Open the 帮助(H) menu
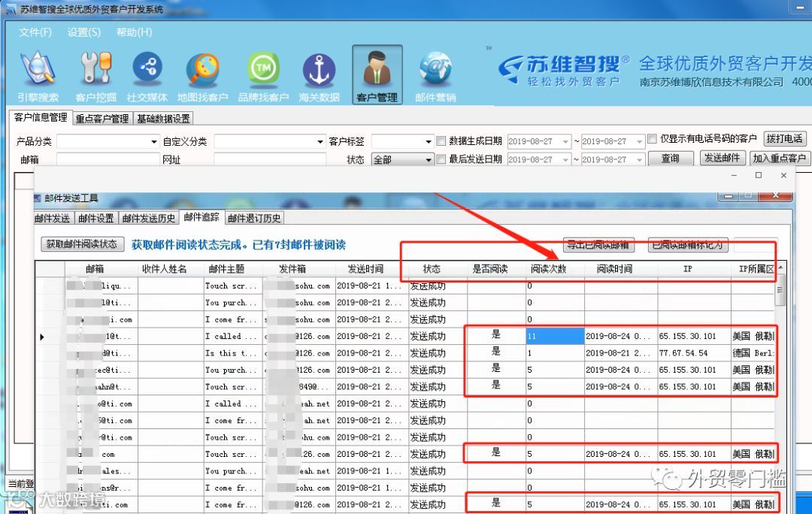The image size is (812, 514). coord(134,32)
